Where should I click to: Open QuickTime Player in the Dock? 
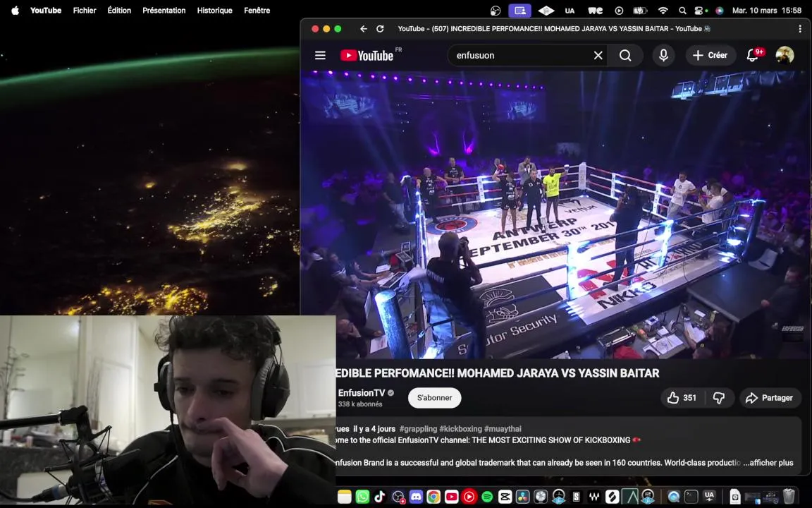click(x=674, y=497)
